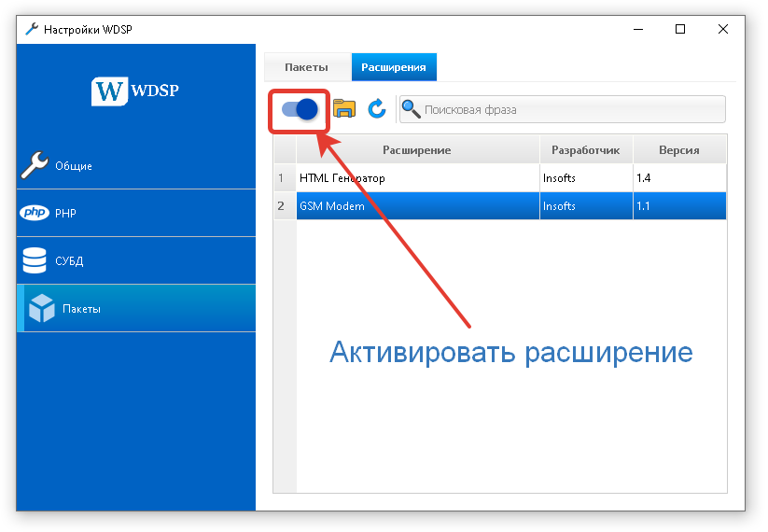Click version cell '1.4'
Viewport: 768px width, 532px height.
point(680,178)
